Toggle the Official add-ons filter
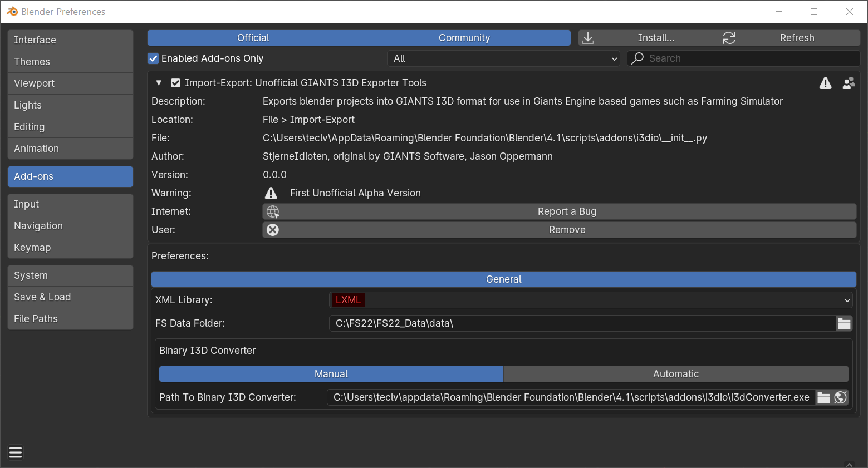 [253, 38]
